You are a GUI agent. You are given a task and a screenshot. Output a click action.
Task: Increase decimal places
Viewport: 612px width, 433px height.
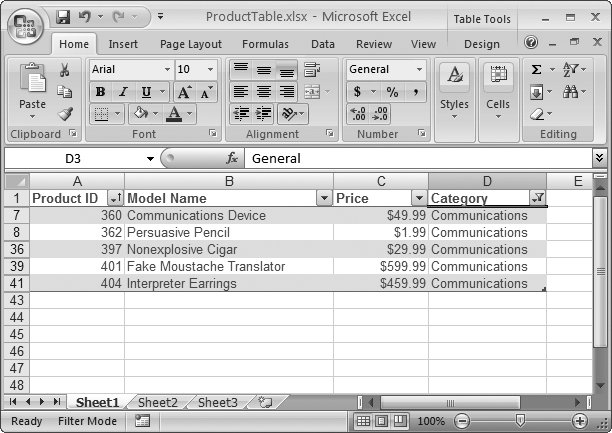(x=358, y=114)
